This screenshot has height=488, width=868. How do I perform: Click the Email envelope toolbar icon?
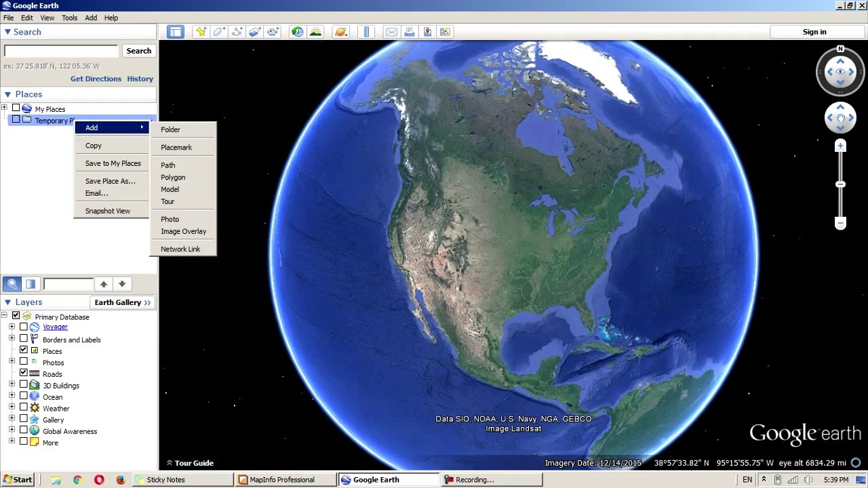391,32
